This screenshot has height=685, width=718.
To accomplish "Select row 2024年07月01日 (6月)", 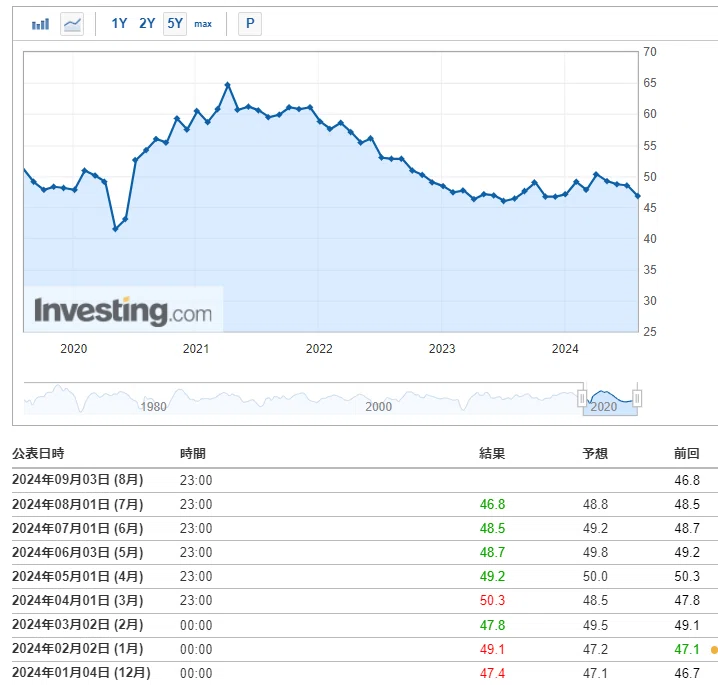I will 365,528.
